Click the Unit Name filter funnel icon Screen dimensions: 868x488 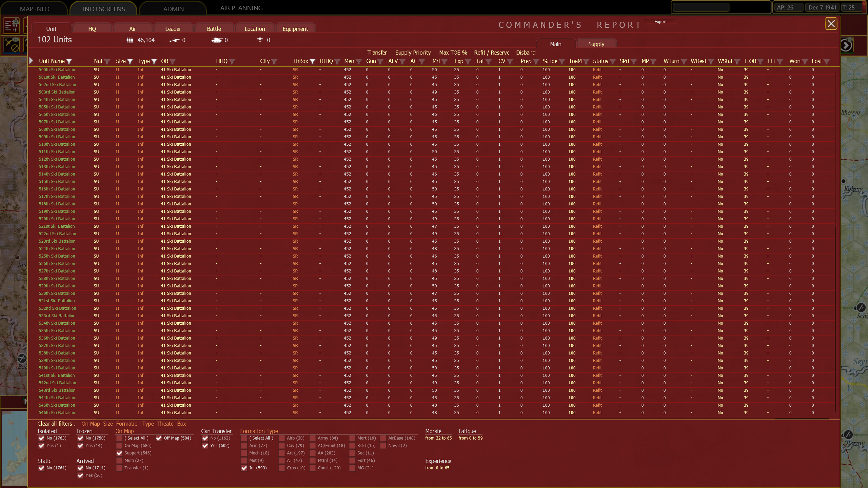coord(69,61)
